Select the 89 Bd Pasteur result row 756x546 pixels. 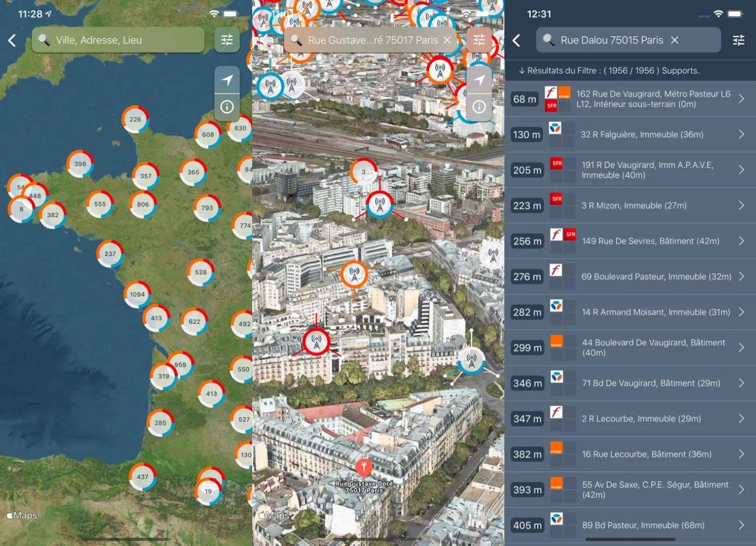pos(643,525)
